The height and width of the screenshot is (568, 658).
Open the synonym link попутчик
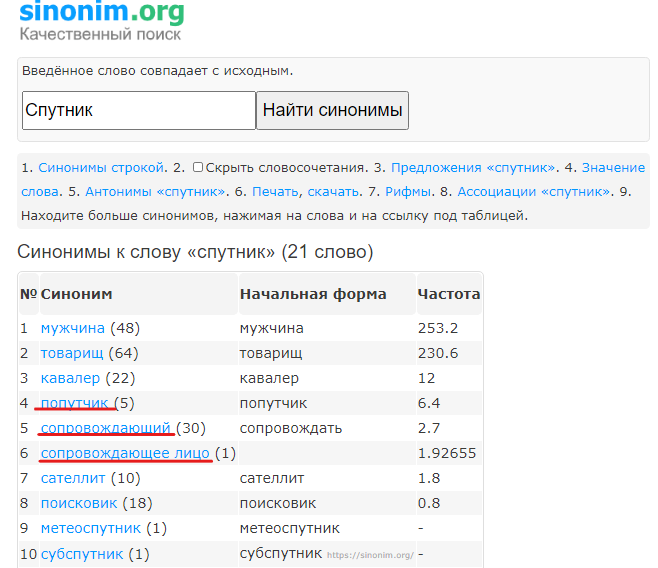(74, 403)
